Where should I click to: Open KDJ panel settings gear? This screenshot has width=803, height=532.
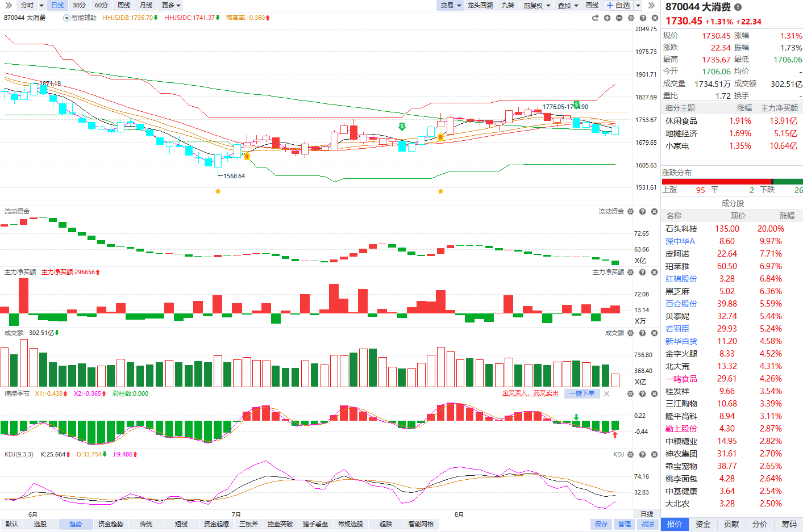point(630,454)
